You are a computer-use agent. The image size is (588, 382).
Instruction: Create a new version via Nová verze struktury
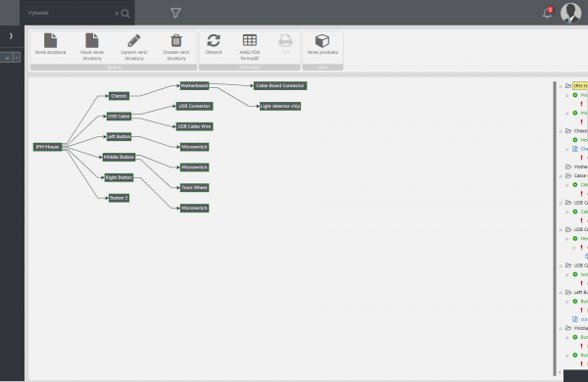pyautogui.click(x=92, y=40)
